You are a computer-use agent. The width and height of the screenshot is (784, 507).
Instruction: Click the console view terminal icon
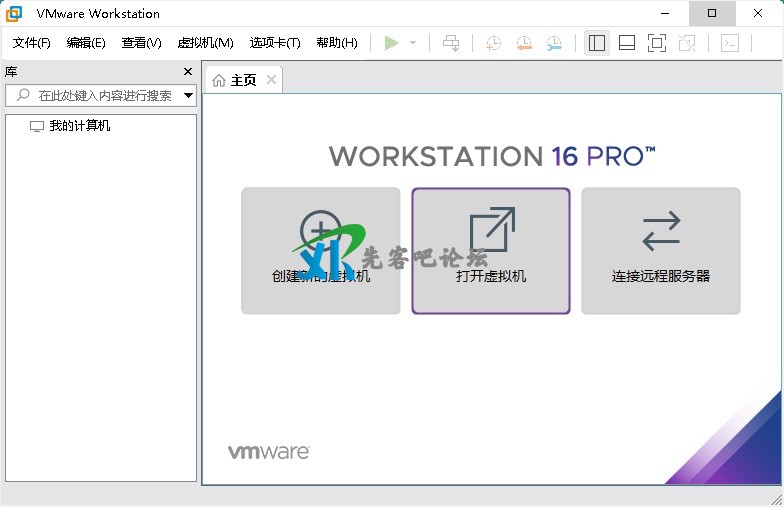(731, 43)
